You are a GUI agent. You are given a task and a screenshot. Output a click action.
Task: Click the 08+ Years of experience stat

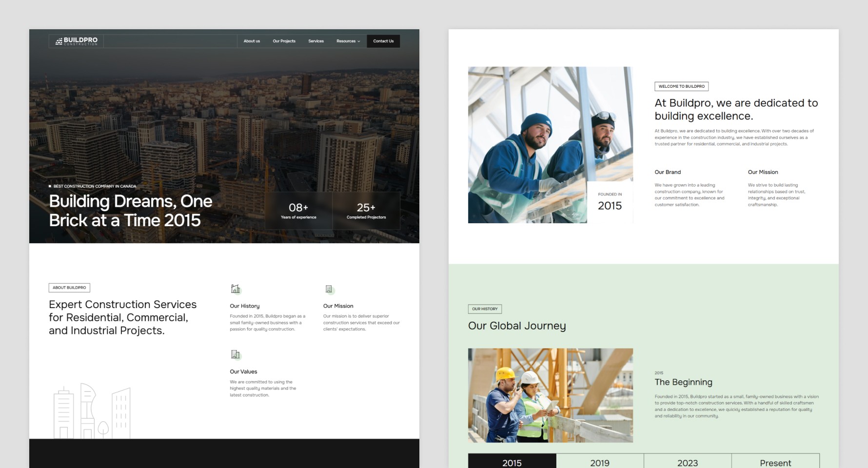tap(298, 211)
